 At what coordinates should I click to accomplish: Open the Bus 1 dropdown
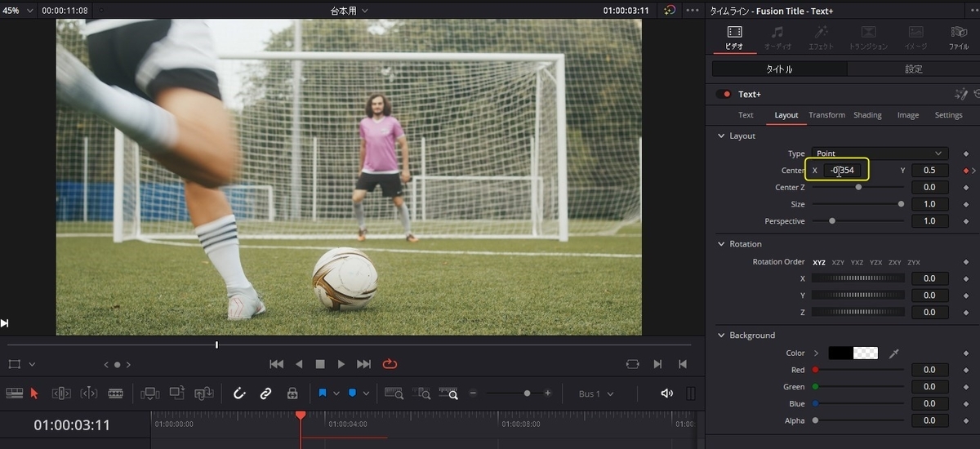click(596, 393)
